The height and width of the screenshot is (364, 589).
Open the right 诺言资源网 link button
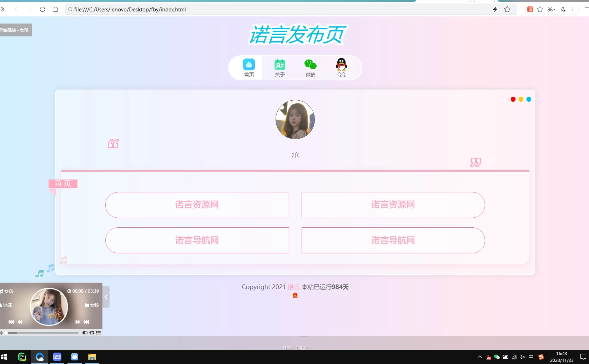pos(393,205)
